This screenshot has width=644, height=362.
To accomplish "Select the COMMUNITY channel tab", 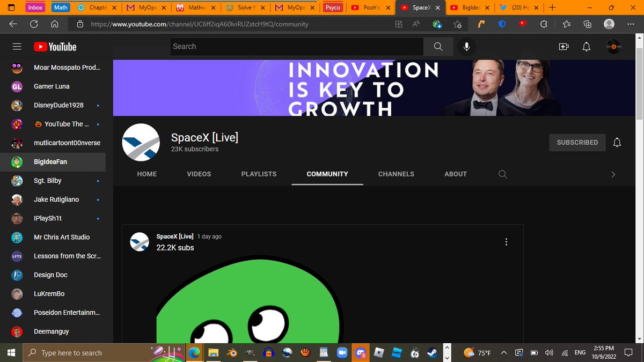I will 327,174.
